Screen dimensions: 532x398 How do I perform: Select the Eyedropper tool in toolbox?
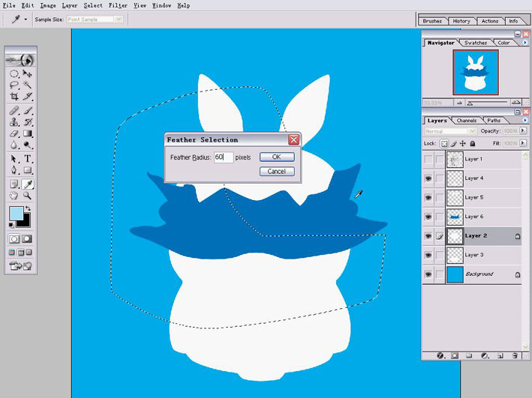tap(27, 184)
